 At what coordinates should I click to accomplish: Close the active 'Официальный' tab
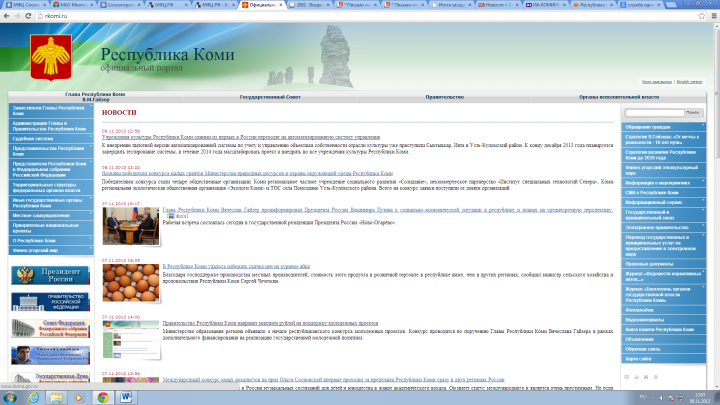[x=281, y=5]
